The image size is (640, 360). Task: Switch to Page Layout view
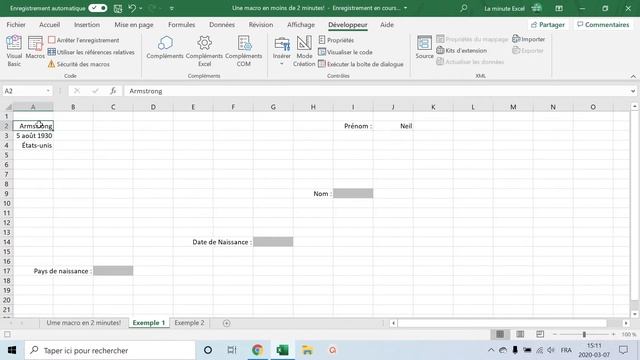(520, 334)
